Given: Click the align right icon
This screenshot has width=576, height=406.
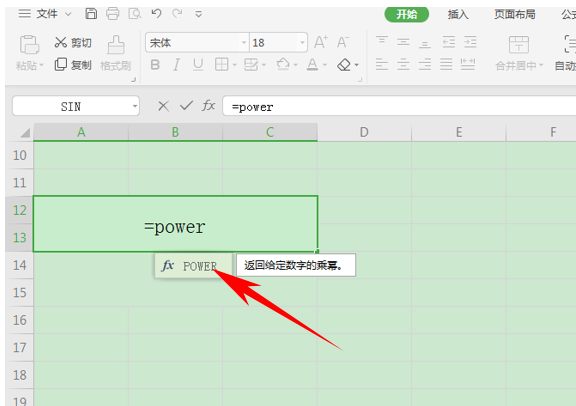Looking at the screenshot, I should 425,65.
